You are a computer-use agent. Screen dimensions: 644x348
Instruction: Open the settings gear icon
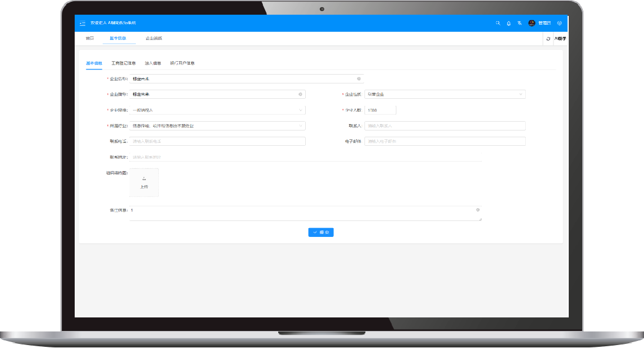(x=559, y=24)
